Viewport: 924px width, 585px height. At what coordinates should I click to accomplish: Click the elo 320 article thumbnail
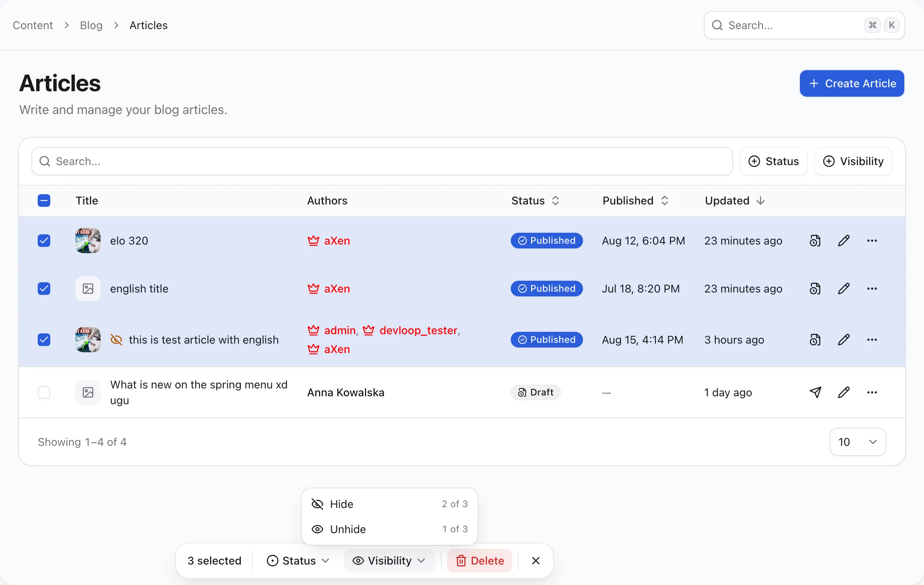[88, 241]
